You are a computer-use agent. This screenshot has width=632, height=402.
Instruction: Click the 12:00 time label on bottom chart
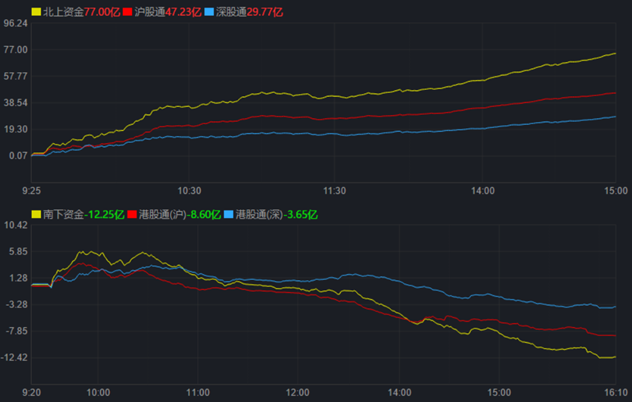(298, 392)
